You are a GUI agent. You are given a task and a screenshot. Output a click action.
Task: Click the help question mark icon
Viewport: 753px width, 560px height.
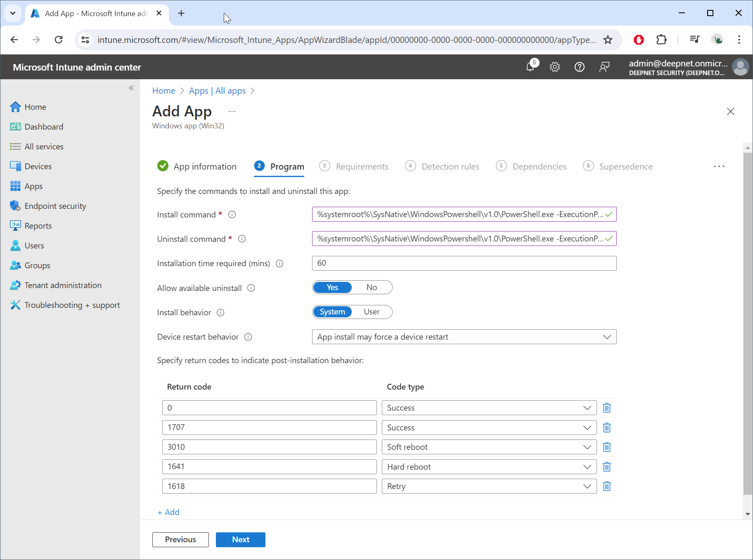(580, 67)
